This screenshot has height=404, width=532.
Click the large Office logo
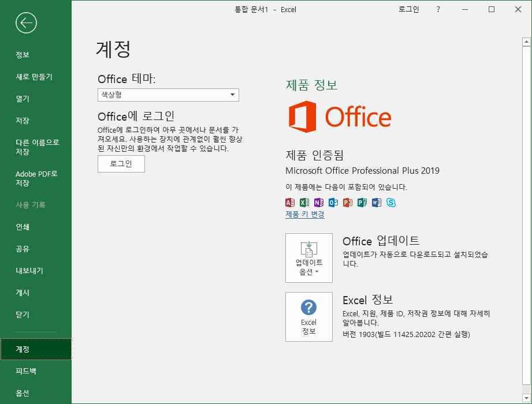coord(340,117)
